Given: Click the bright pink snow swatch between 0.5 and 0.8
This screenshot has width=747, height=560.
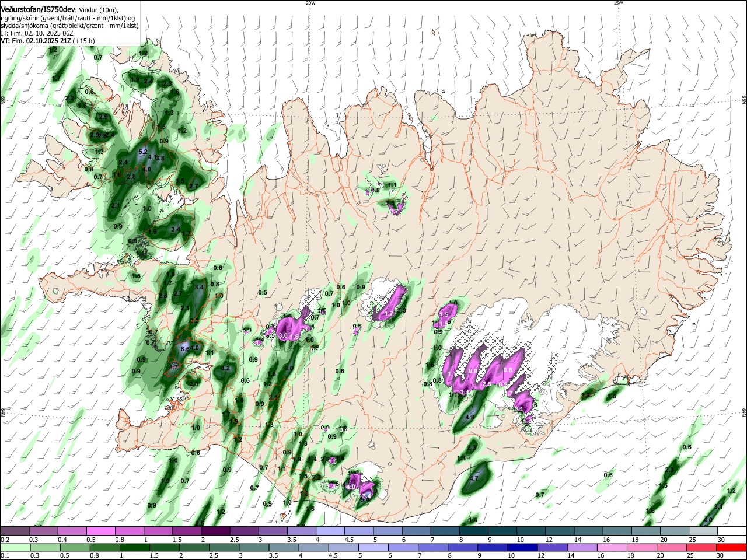Looking at the screenshot, I should pyautogui.click(x=101, y=531).
